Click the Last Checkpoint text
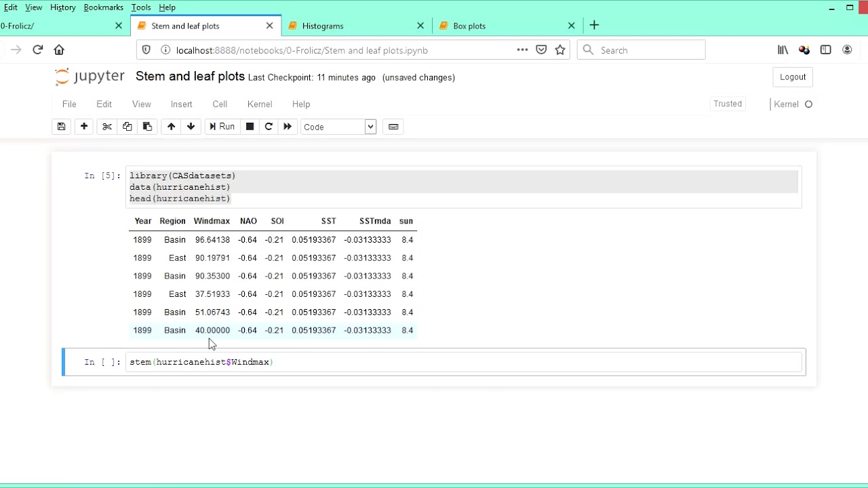Viewport: 868px width, 488px height. pyautogui.click(x=311, y=77)
